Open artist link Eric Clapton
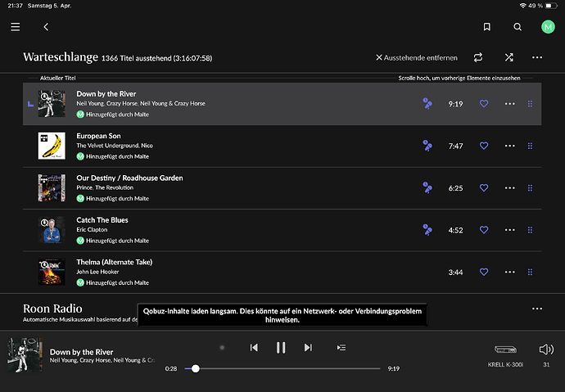 (x=92, y=230)
